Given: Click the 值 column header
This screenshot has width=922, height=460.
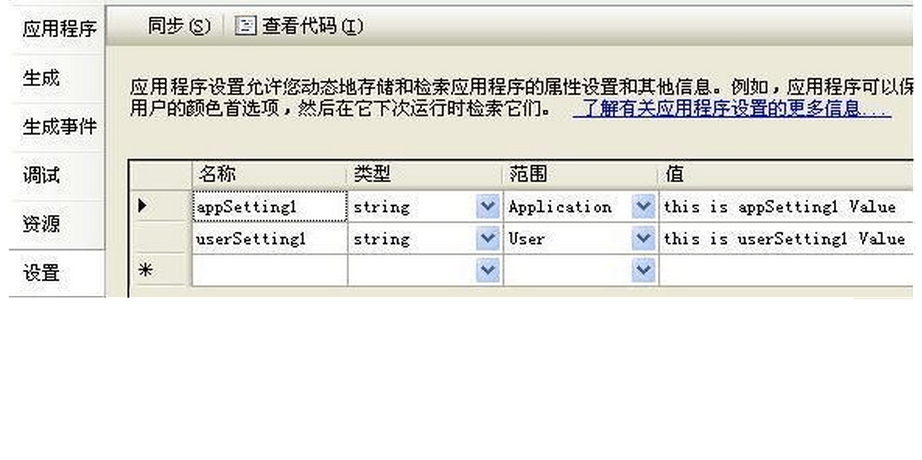Looking at the screenshot, I should 787,175.
